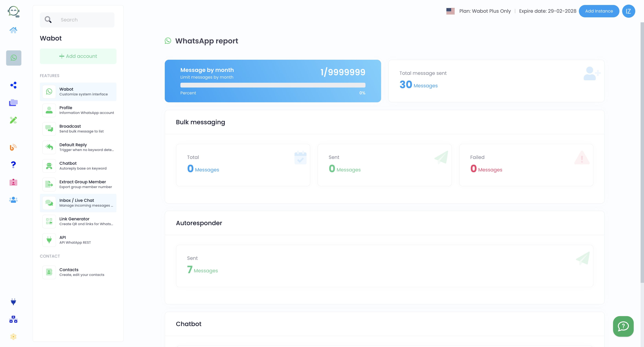This screenshot has height=347, width=644.
Task: Open the Link Generator item
Action: [x=78, y=221]
